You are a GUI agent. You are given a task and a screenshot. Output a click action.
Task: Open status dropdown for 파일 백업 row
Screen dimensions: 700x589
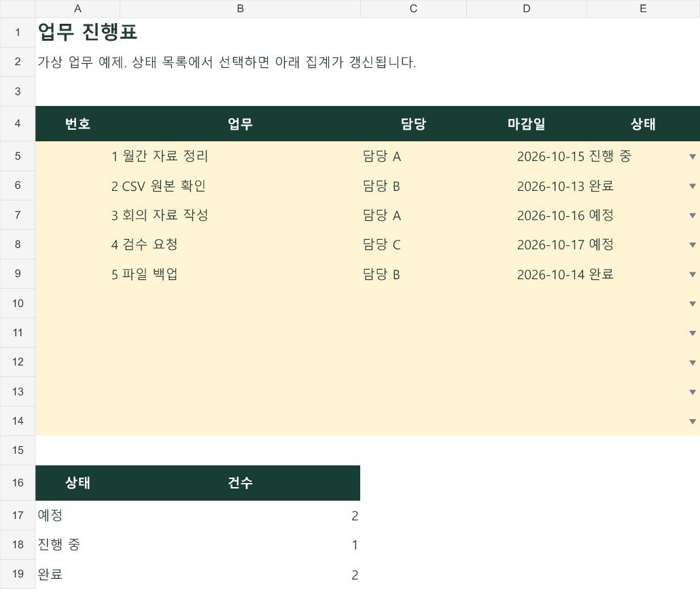pos(693,274)
